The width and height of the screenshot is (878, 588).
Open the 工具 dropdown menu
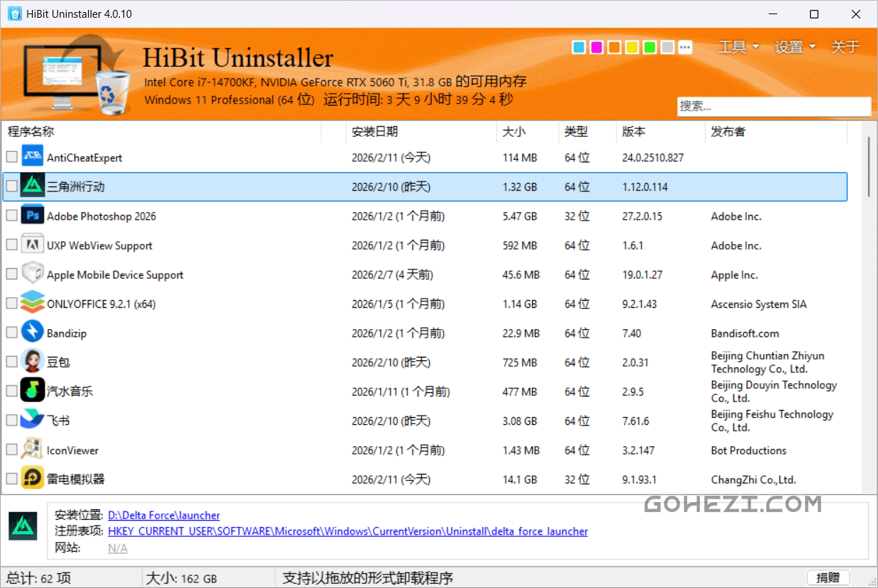coord(738,47)
